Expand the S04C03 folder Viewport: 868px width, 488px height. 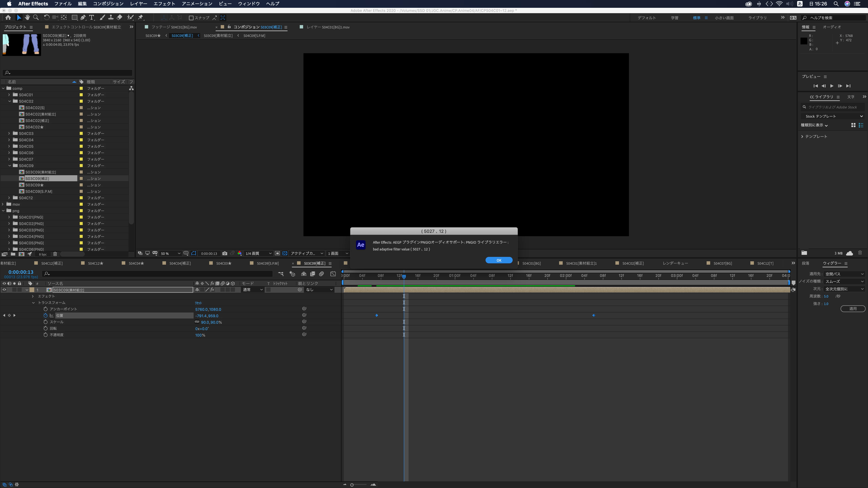coord(9,133)
